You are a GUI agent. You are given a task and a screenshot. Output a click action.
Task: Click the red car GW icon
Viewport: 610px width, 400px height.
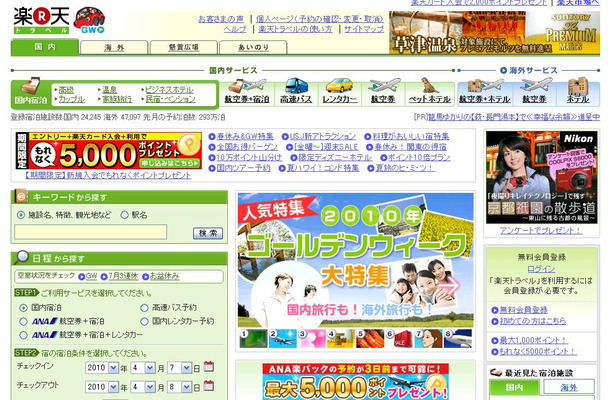click(x=89, y=20)
